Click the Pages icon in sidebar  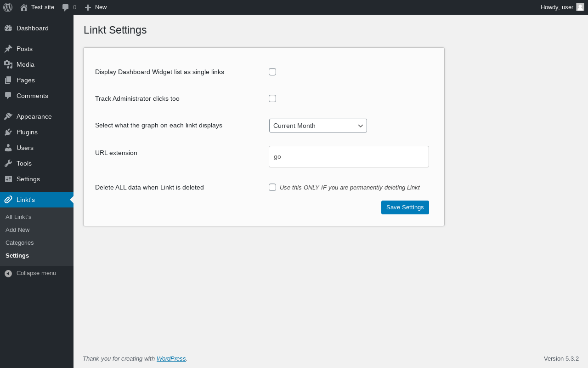(8, 80)
